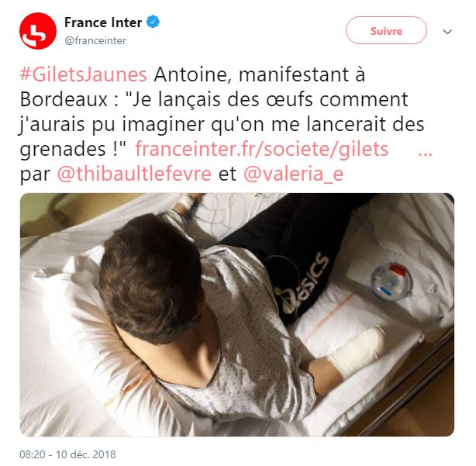Visit the @franceinter handle
This screenshot has height=466, width=476.
[x=95, y=40]
